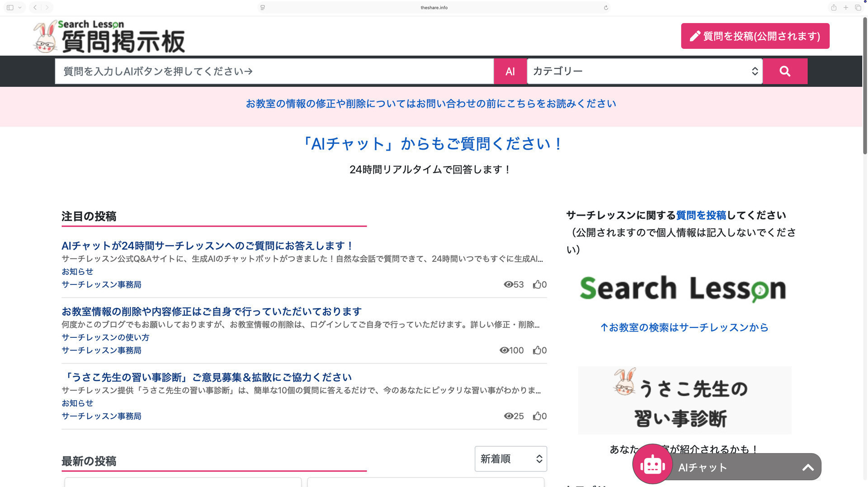
Task: Click サーチレッスン事務局 author under お教室情報 post
Action: 101,350
